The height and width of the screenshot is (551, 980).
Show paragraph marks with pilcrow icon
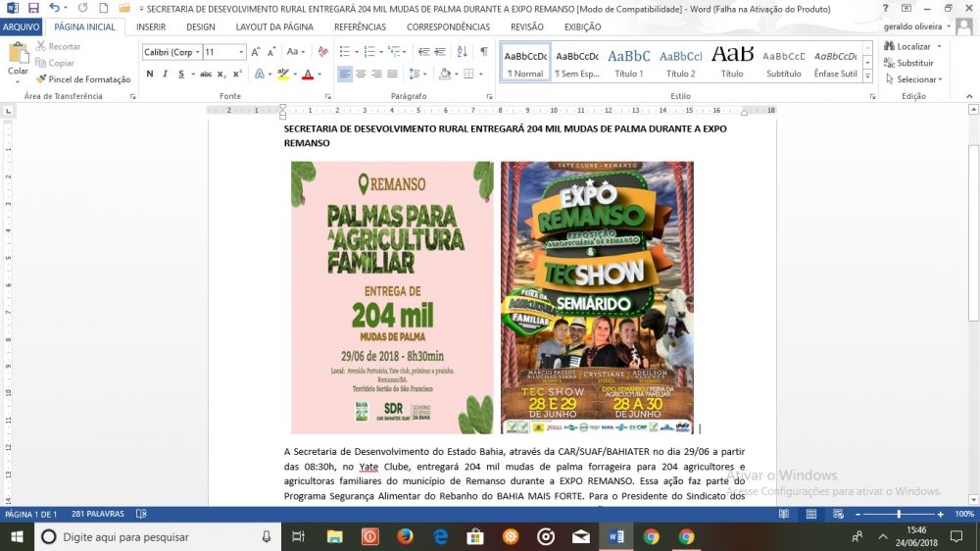click(x=483, y=51)
